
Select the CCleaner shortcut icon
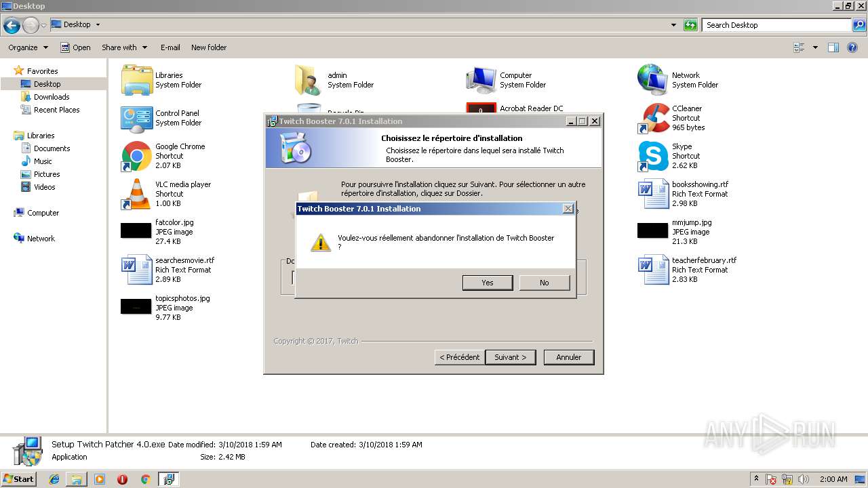653,118
